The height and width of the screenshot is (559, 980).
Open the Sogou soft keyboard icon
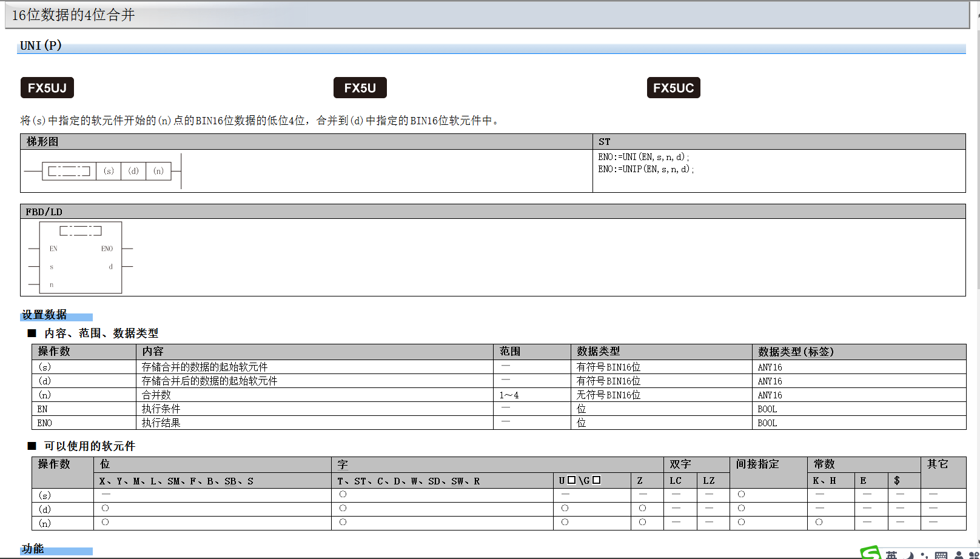click(x=941, y=555)
